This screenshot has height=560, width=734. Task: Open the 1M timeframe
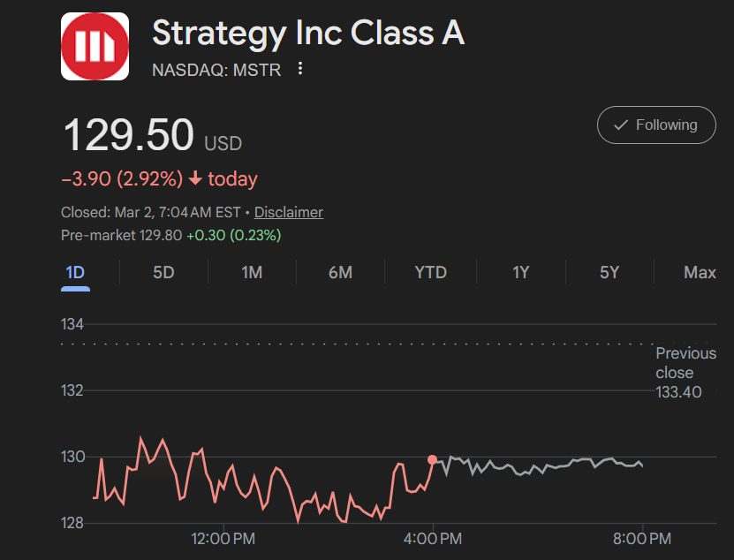point(252,272)
